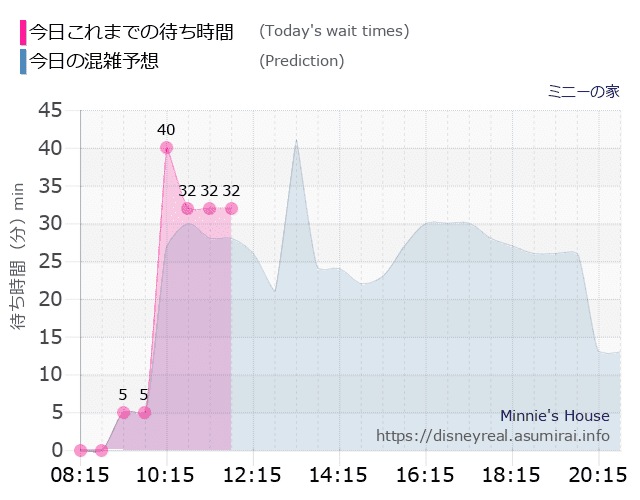Click the pink legend swatch for today's wait times
640x500 pixels.
[x=23, y=32]
